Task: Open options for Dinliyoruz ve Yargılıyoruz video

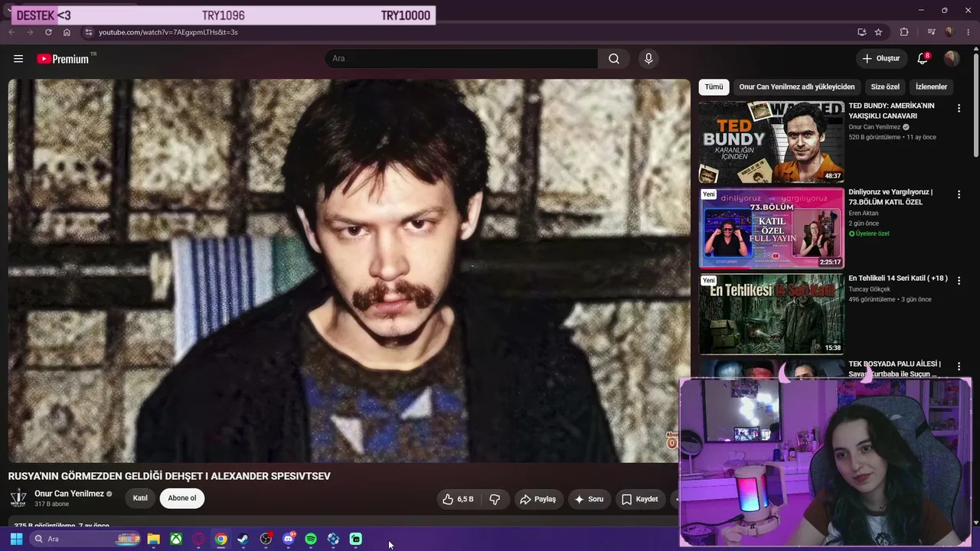Action: pos(959,195)
